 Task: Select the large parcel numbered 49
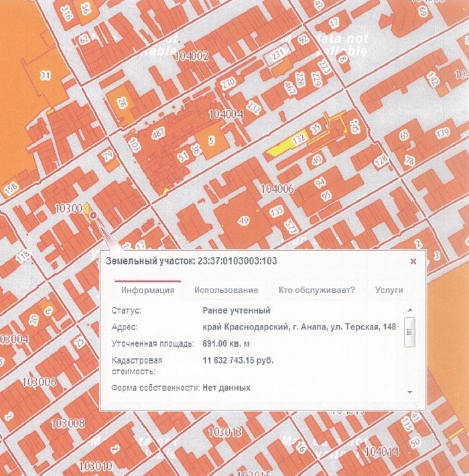click(244, 221)
